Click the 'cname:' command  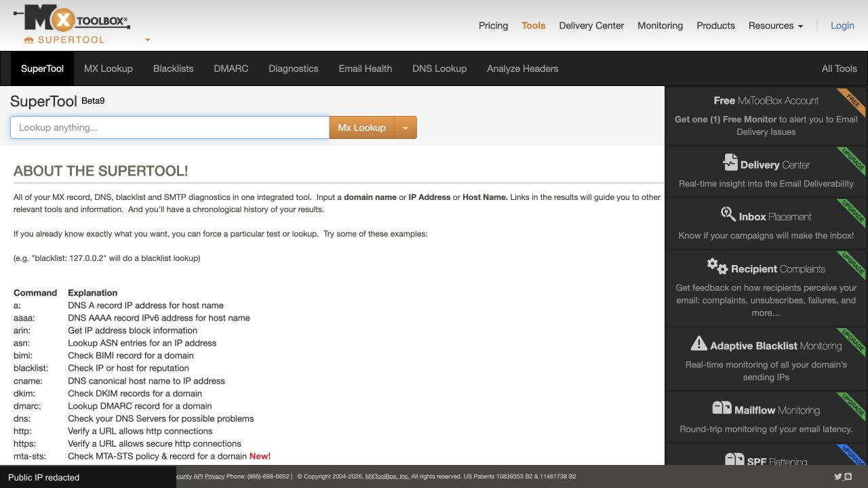pos(27,381)
